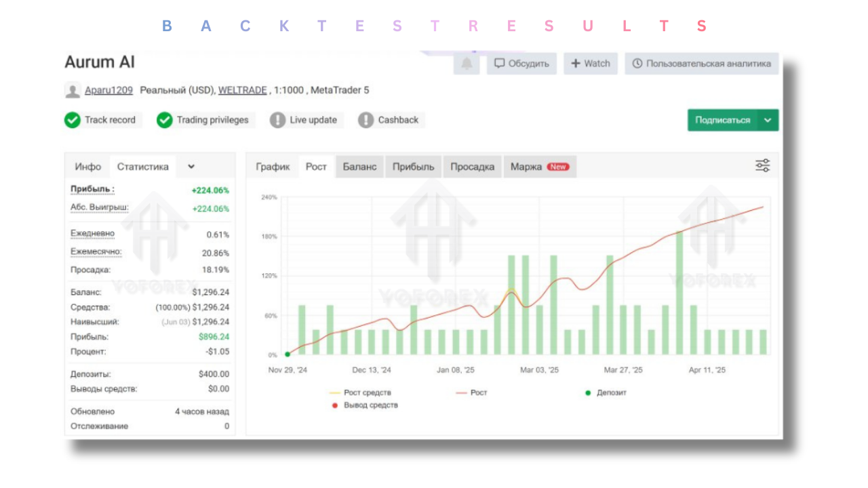
Task: Open the Пользовательская аналитика panel
Action: click(x=701, y=64)
